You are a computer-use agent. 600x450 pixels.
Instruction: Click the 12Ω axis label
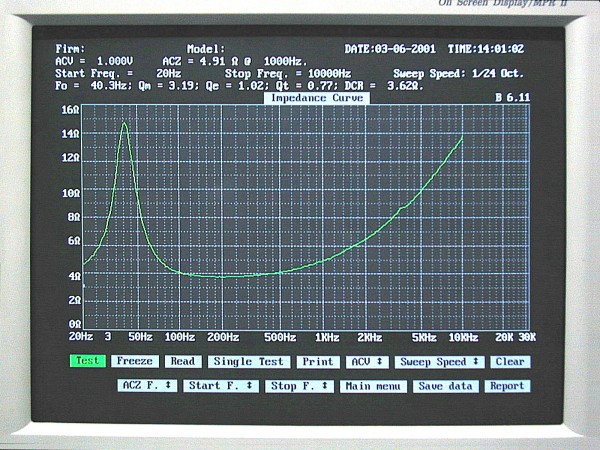coord(70,158)
